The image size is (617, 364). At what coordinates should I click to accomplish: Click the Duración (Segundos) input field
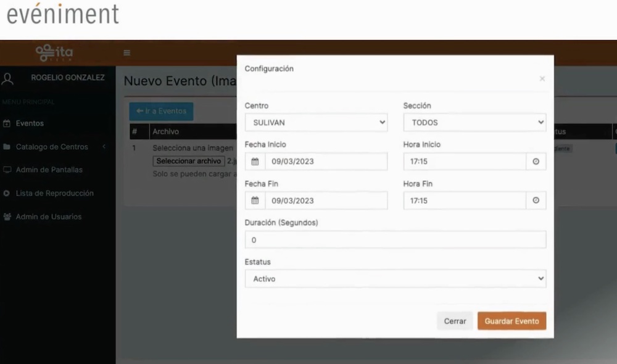[x=395, y=240]
